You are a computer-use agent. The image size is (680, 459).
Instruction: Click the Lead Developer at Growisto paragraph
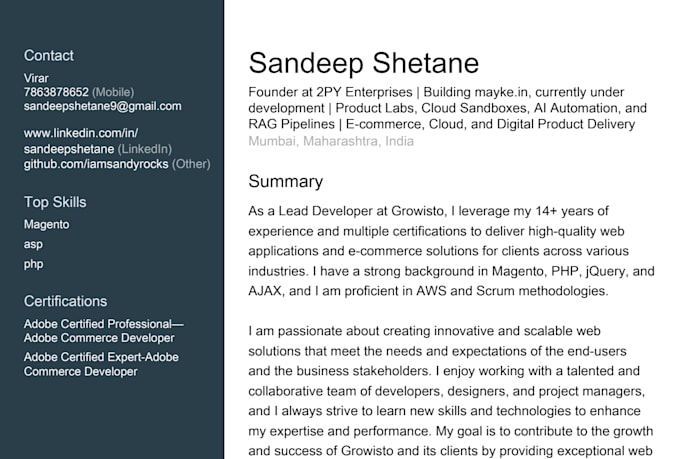pyautogui.click(x=451, y=251)
